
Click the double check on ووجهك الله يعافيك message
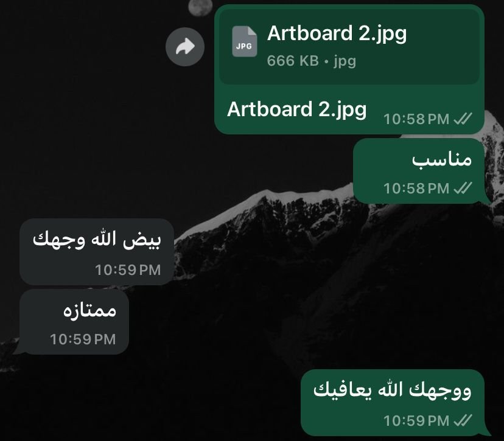pos(463,420)
